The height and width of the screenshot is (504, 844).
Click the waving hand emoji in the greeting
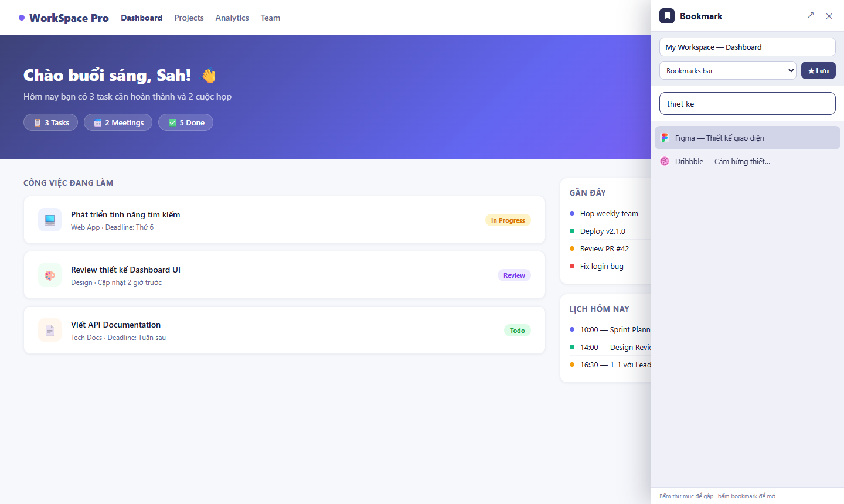(x=209, y=76)
